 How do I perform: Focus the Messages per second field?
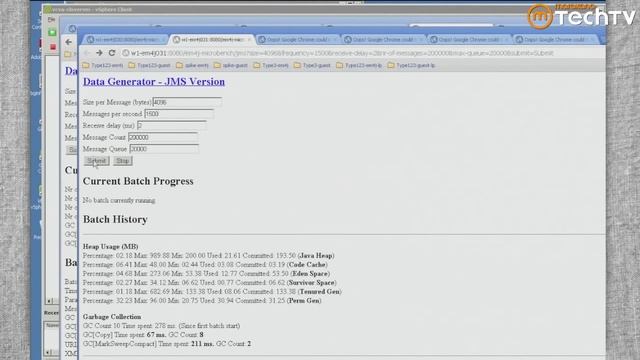pos(179,114)
